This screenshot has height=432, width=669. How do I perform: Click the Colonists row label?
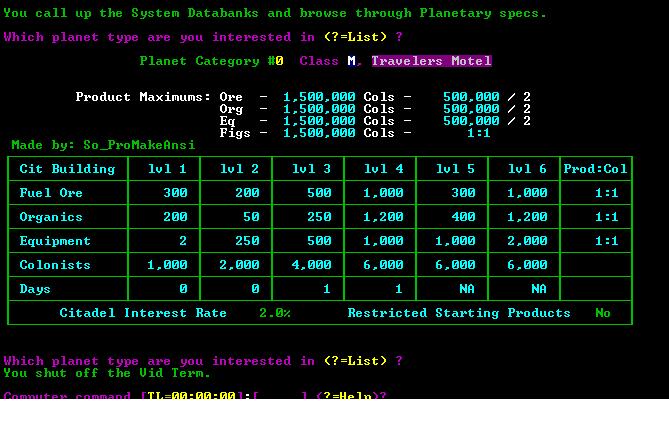pyautogui.click(x=55, y=265)
